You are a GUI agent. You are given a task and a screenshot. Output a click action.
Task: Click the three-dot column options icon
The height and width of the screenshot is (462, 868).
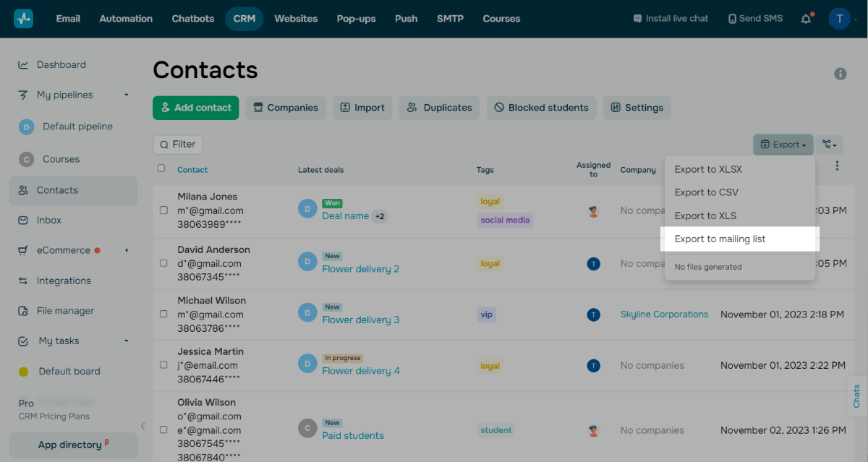point(837,166)
